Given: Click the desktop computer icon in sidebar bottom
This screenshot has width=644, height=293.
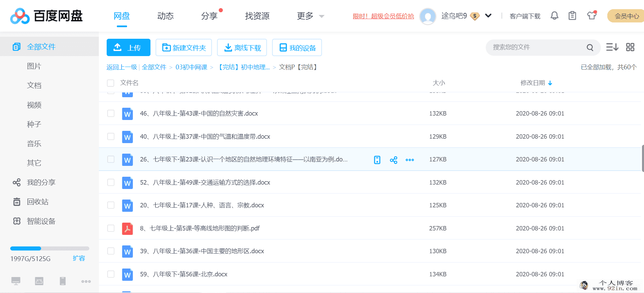Looking at the screenshot, I should click(16, 281).
